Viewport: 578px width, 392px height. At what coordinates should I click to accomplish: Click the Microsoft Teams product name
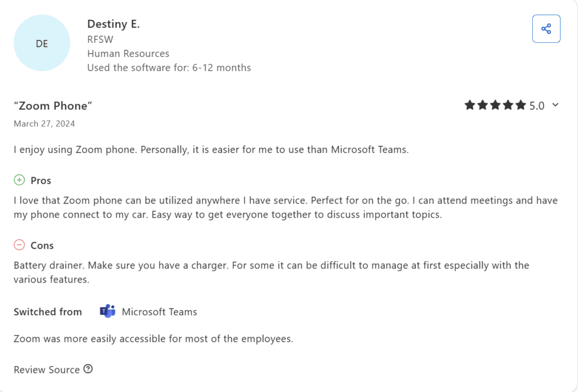pos(159,312)
